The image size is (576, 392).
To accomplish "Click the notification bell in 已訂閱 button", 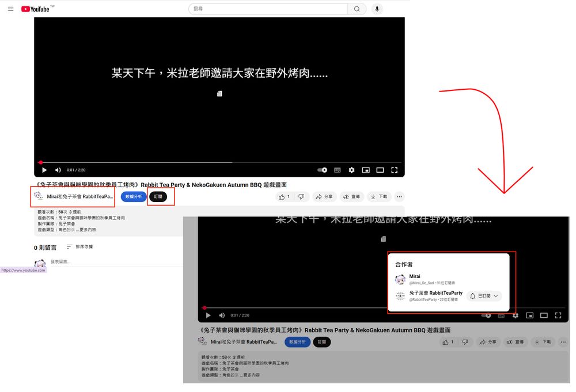I will pos(473,296).
